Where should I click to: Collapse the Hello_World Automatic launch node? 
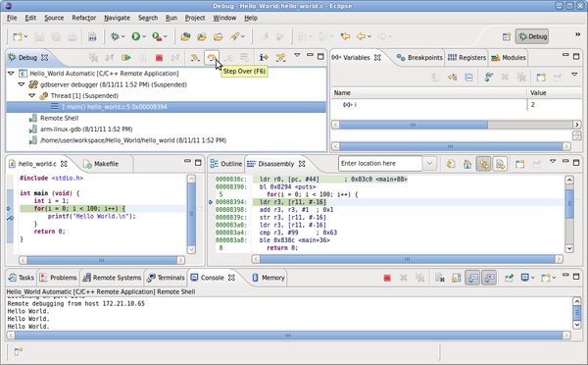tap(11, 74)
